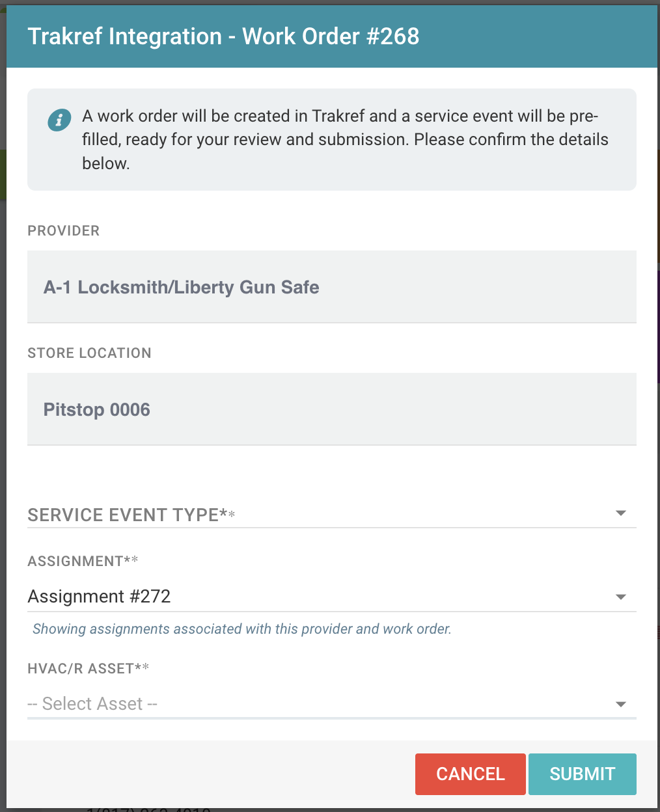The image size is (660, 812).
Task: Click the Work Order #268 dialog title
Action: click(x=223, y=36)
